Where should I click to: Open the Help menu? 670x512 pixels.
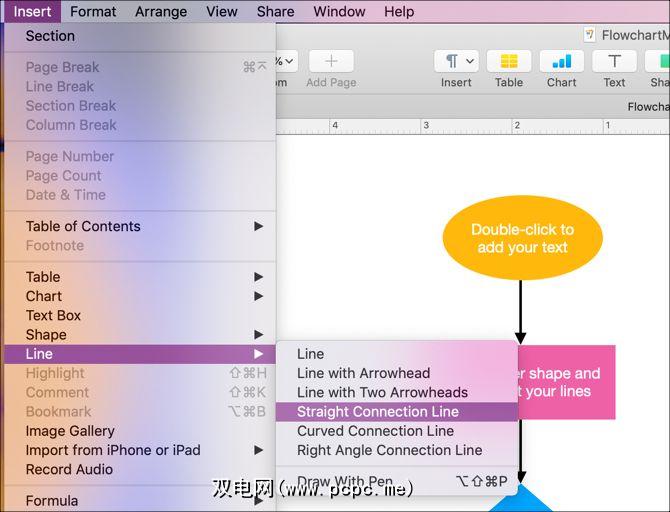pos(399,11)
